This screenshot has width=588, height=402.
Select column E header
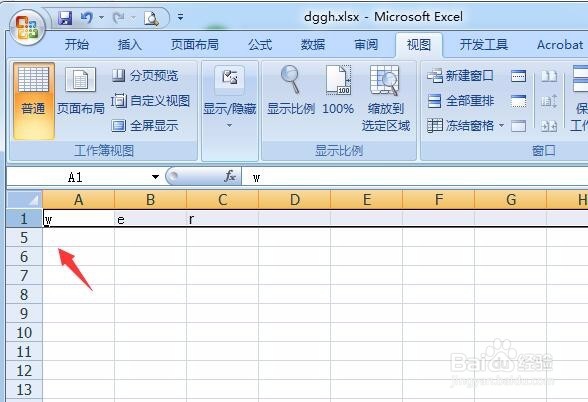point(366,200)
